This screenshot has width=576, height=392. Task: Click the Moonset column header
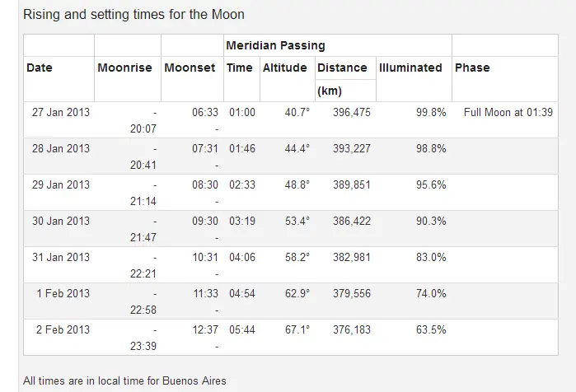coord(190,68)
